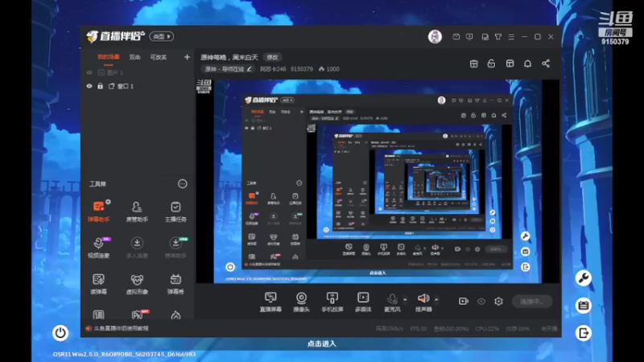
Task: Open the 主播任务 streamer tasks tool
Action: coord(175,211)
